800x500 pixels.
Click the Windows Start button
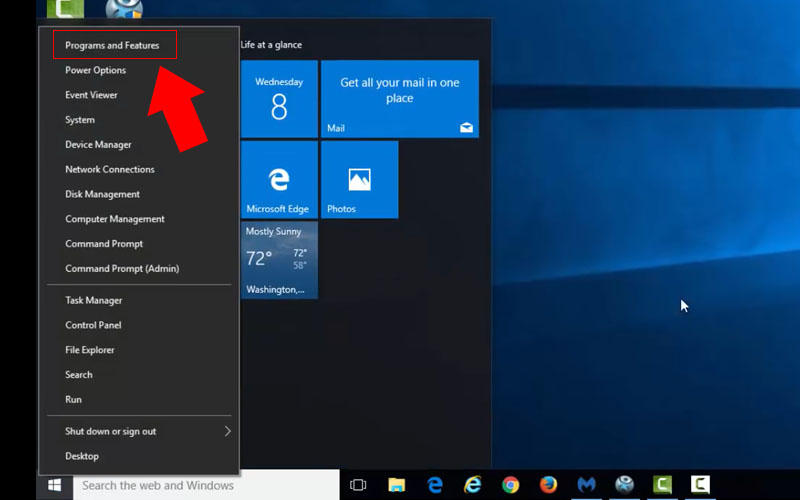[54, 485]
